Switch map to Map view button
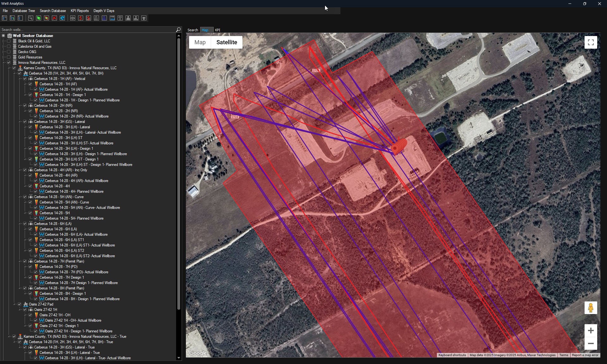The width and height of the screenshot is (607, 364). coord(200,42)
